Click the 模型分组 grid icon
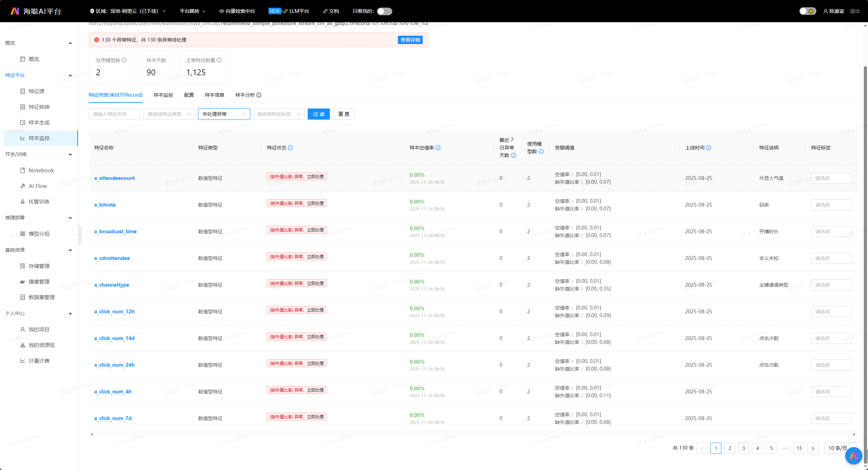 click(x=23, y=234)
